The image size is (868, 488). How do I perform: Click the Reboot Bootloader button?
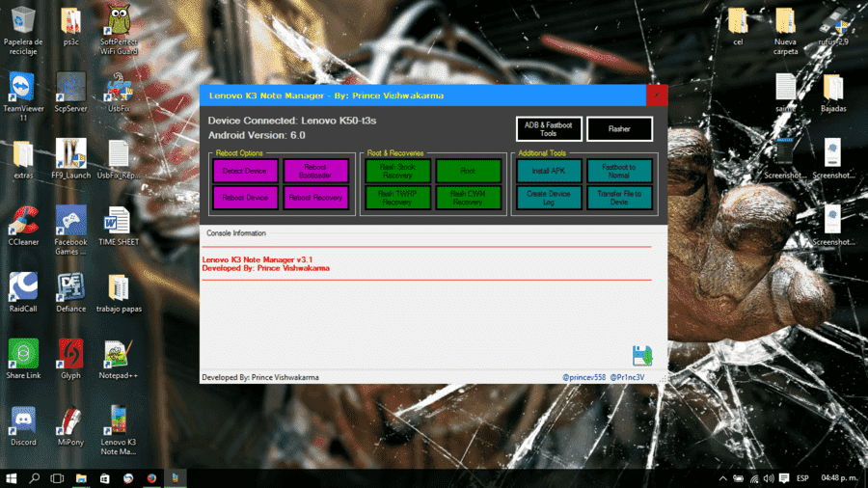[315, 171]
